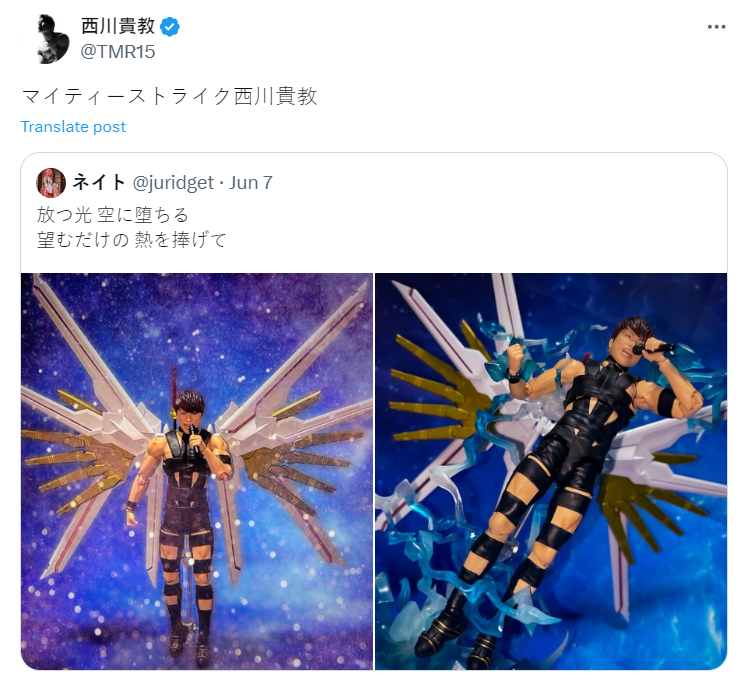742x683 pixels.
Task: Click quoted text line 望むだけの 熱を捧げて
Action: pos(132,239)
